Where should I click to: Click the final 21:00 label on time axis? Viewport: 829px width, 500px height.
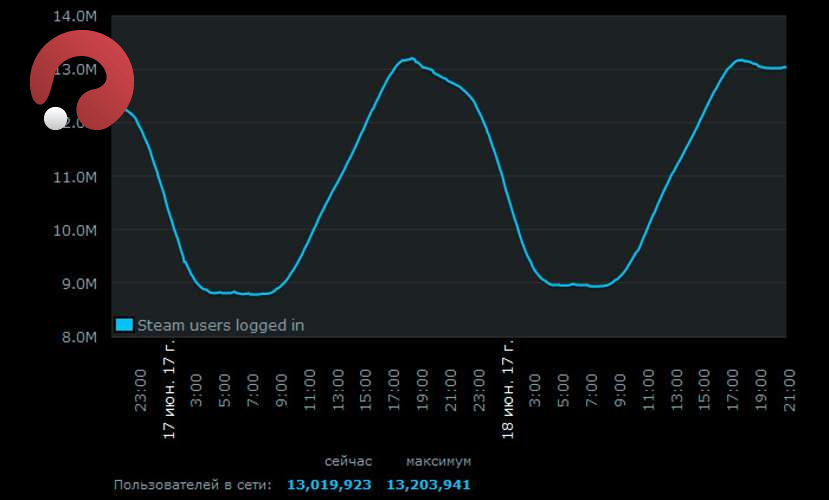coord(788,389)
